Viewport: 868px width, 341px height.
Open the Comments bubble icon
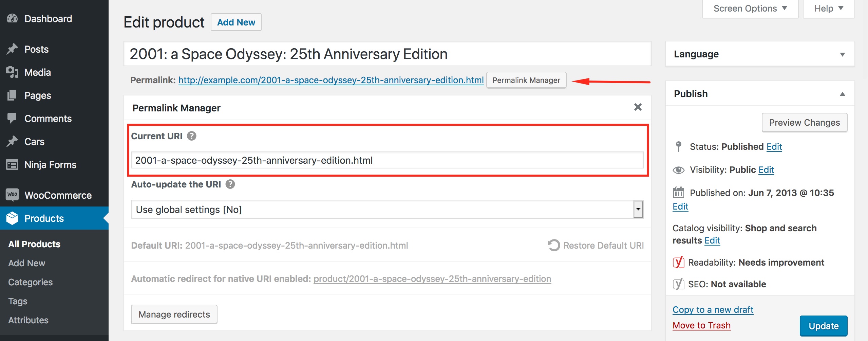click(12, 118)
